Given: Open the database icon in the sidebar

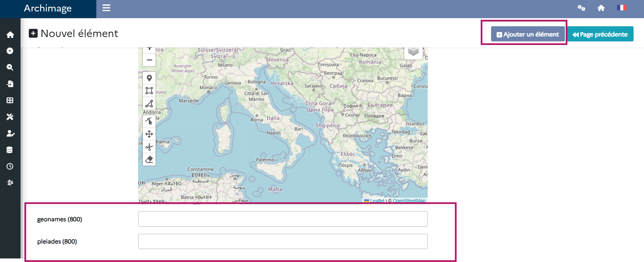Looking at the screenshot, I should click(10, 150).
